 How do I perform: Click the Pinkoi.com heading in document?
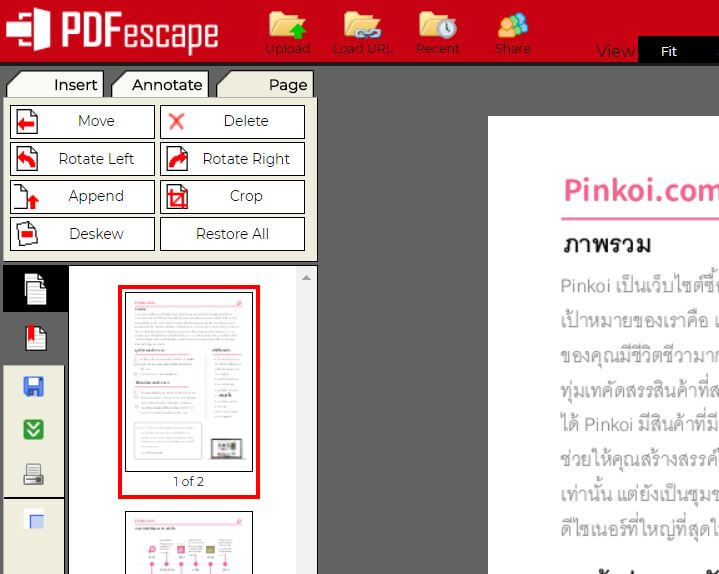[x=641, y=190]
